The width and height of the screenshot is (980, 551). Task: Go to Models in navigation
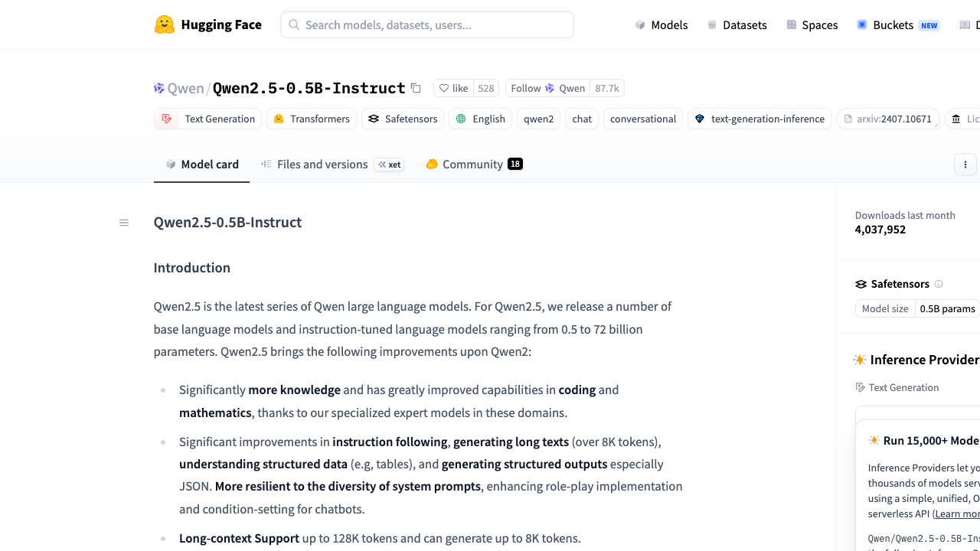tap(661, 24)
